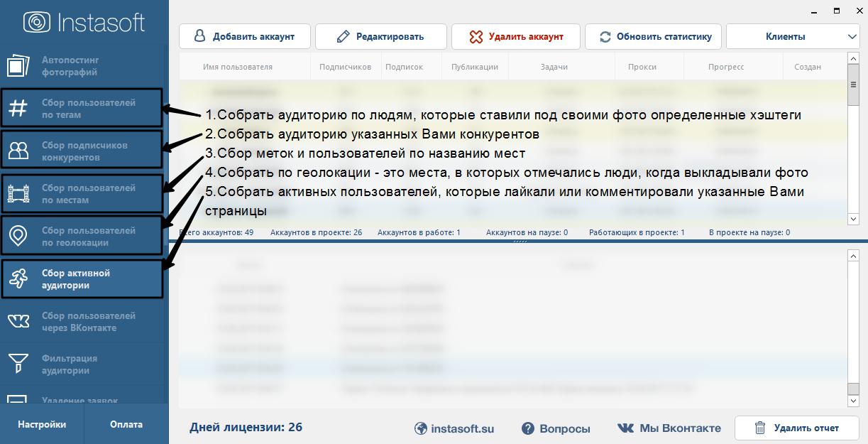Click the VK logo icon in sidebar
This screenshot has height=444, width=868.
pos(18,322)
